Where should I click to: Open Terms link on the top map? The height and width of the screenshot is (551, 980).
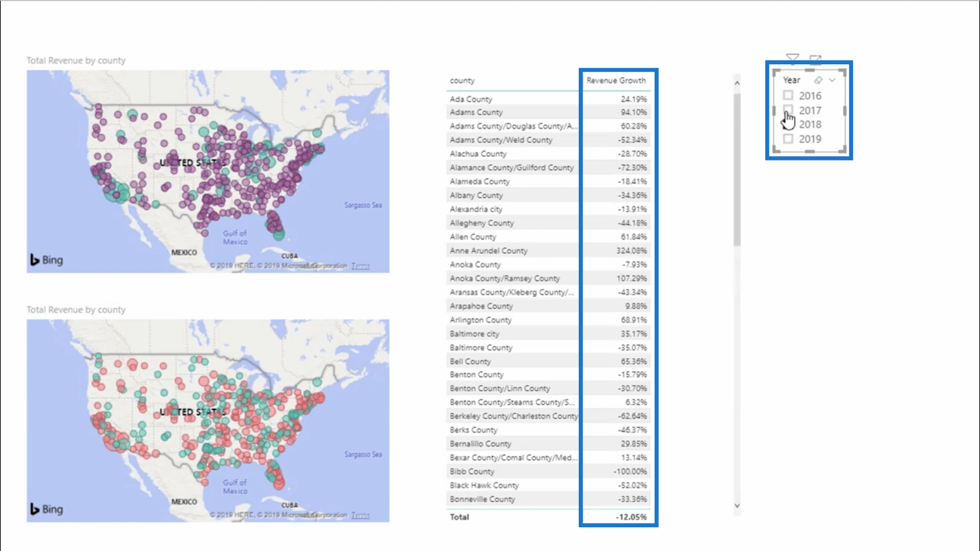click(361, 266)
